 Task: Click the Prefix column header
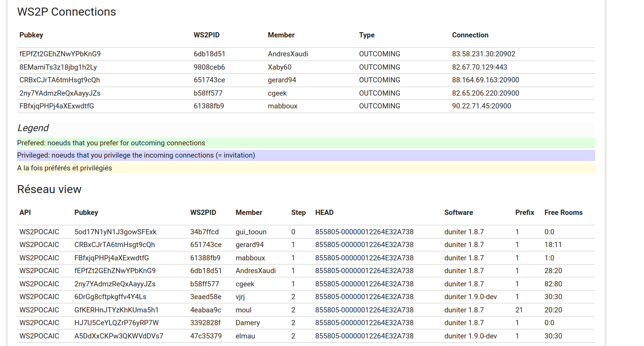pos(525,213)
